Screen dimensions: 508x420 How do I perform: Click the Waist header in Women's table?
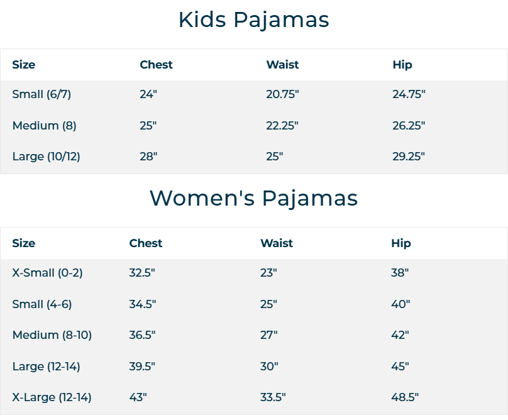pyautogui.click(x=277, y=243)
